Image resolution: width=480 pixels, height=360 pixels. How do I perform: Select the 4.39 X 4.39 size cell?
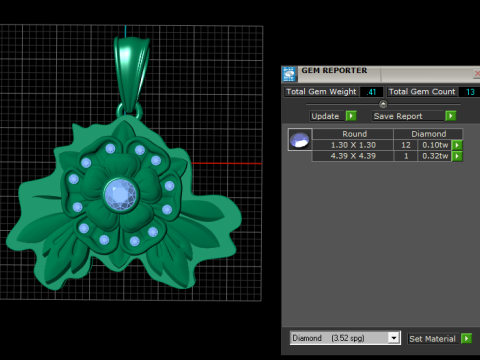coord(353,156)
